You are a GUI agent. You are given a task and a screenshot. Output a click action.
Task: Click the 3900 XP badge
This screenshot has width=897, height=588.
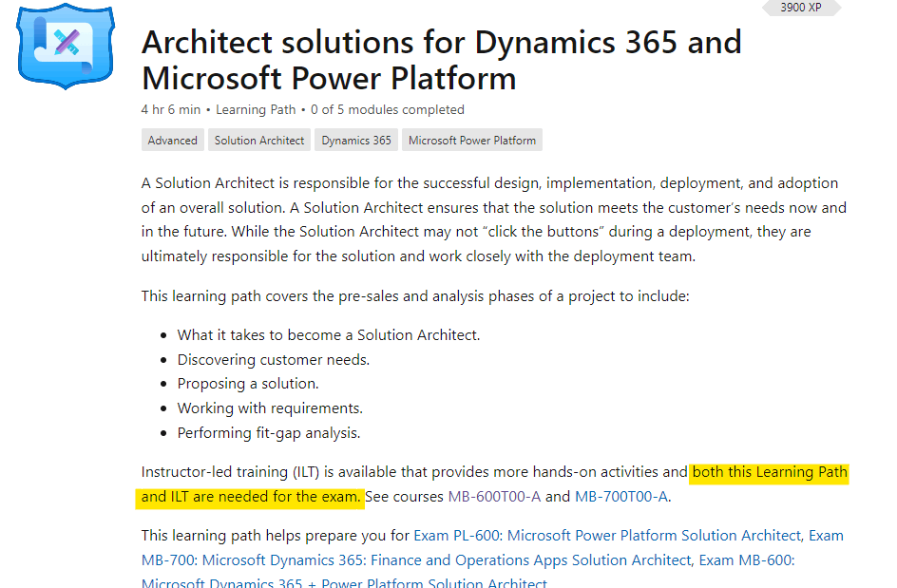801,8
